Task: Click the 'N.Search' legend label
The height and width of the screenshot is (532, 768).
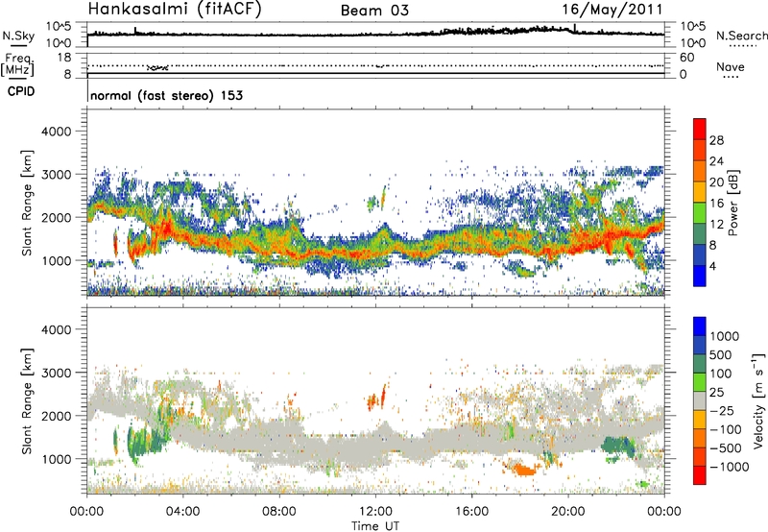Action: pos(741,36)
